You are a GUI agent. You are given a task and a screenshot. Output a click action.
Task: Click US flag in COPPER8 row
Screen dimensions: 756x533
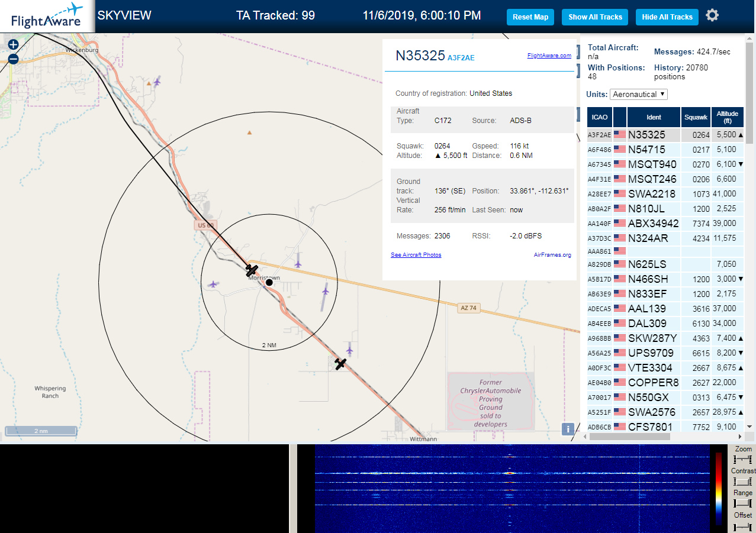click(x=620, y=382)
